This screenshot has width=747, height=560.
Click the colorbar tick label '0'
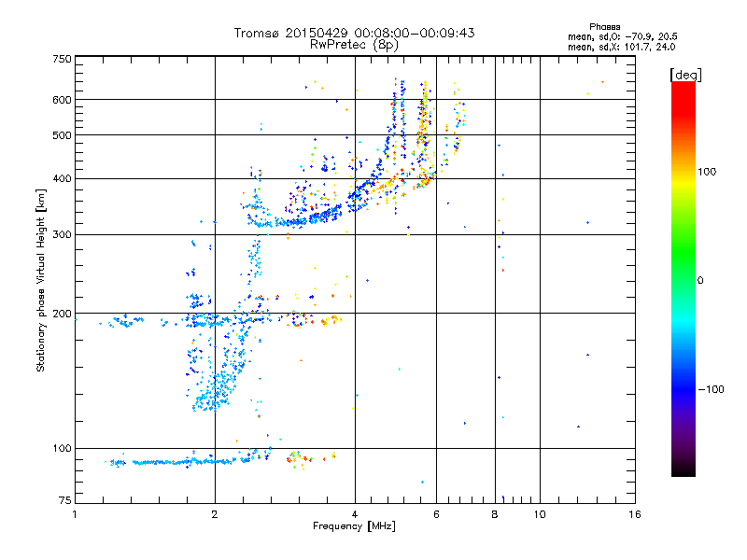tap(700, 281)
